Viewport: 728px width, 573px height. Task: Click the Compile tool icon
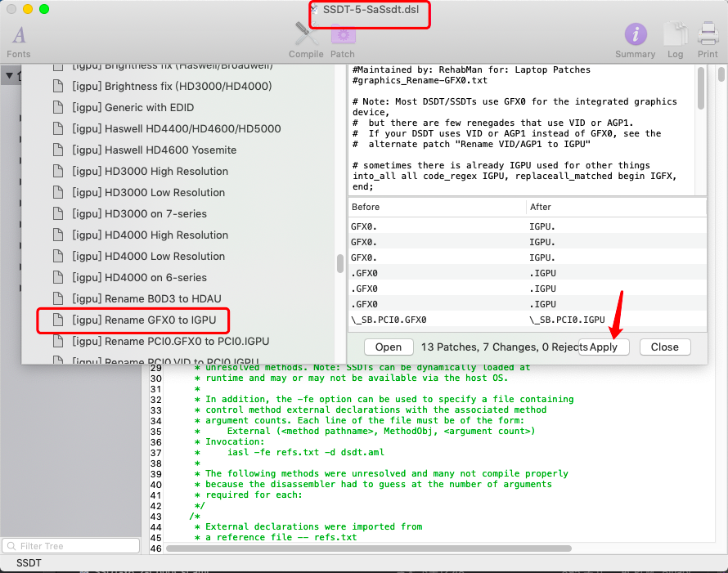pos(306,34)
